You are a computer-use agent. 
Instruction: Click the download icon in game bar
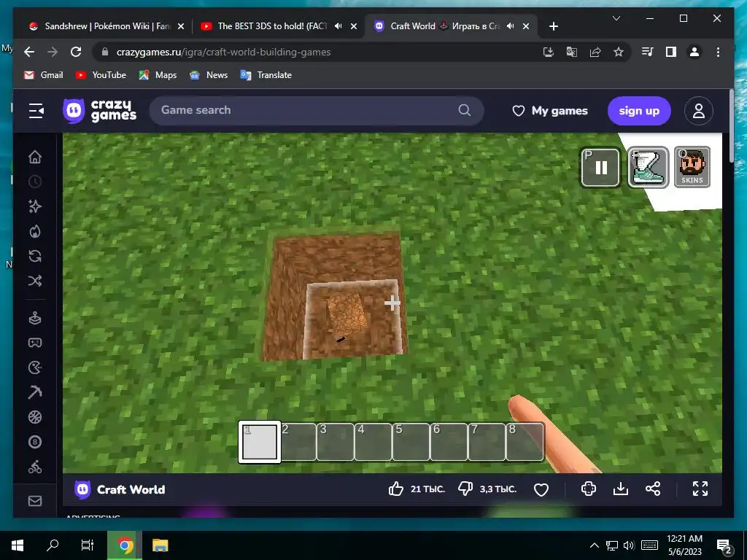point(621,489)
